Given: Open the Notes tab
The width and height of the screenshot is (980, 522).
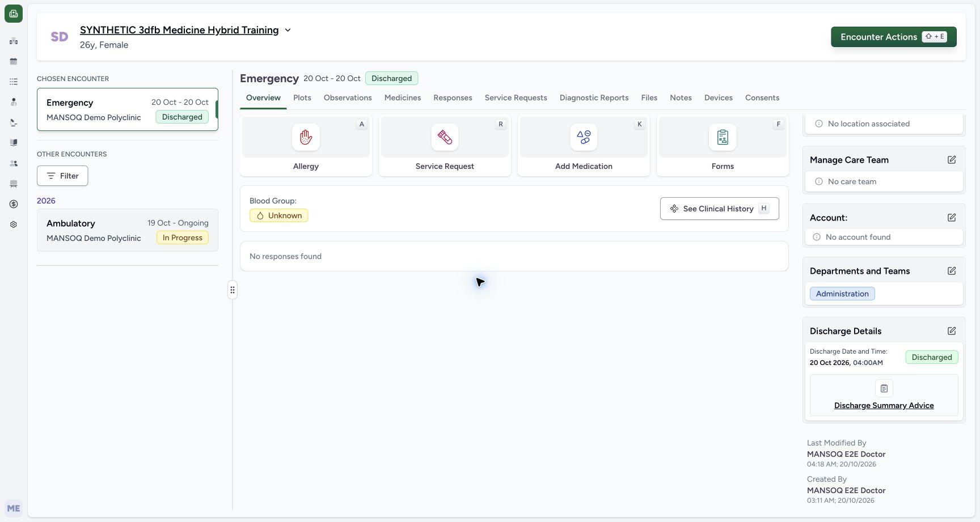Looking at the screenshot, I should (x=681, y=97).
